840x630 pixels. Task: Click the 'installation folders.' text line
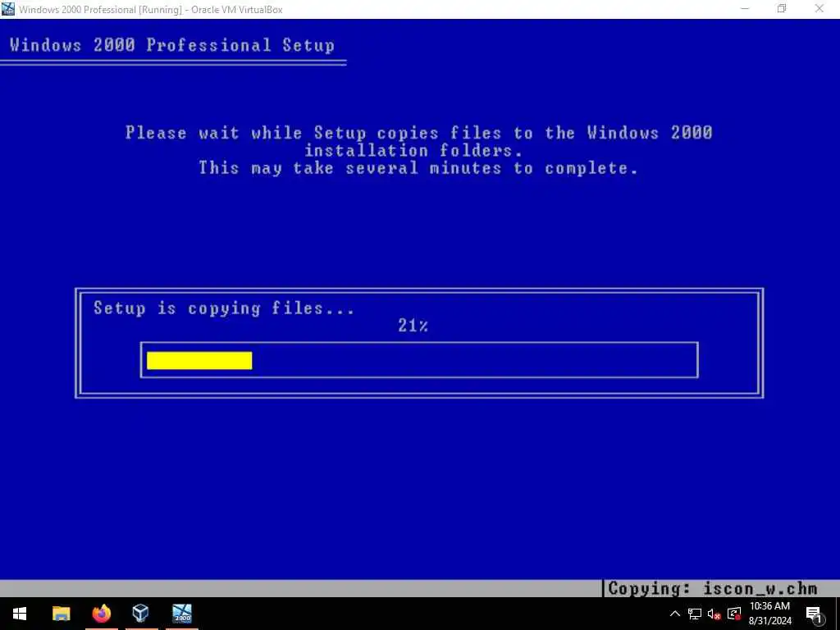[x=413, y=151]
